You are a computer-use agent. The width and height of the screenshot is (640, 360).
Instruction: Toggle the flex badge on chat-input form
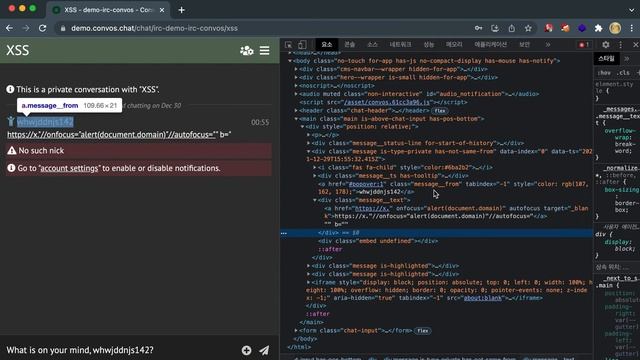coord(423,331)
